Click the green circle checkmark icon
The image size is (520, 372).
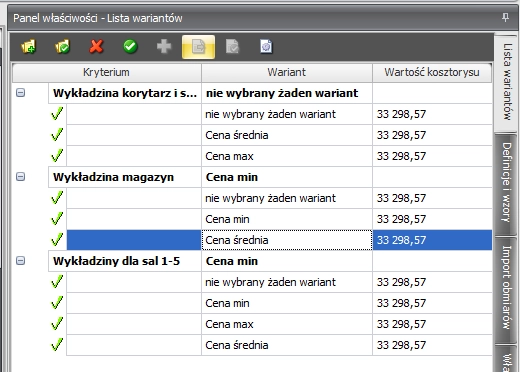[x=130, y=47]
